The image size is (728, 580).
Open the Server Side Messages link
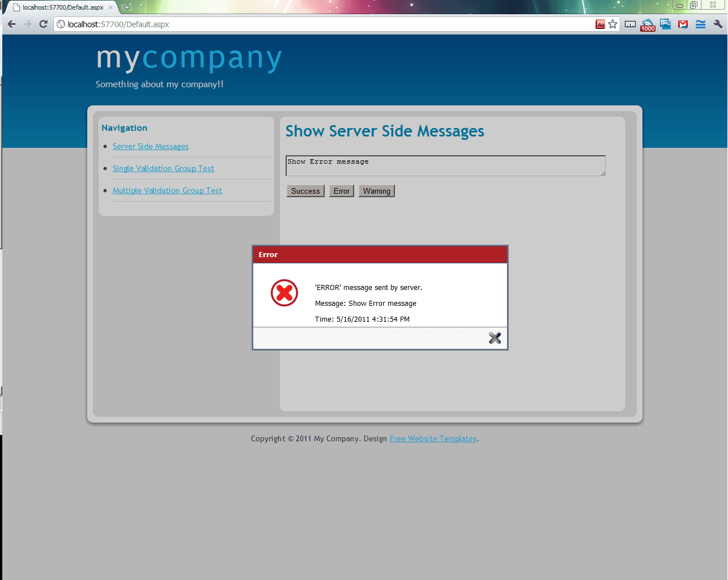click(151, 146)
